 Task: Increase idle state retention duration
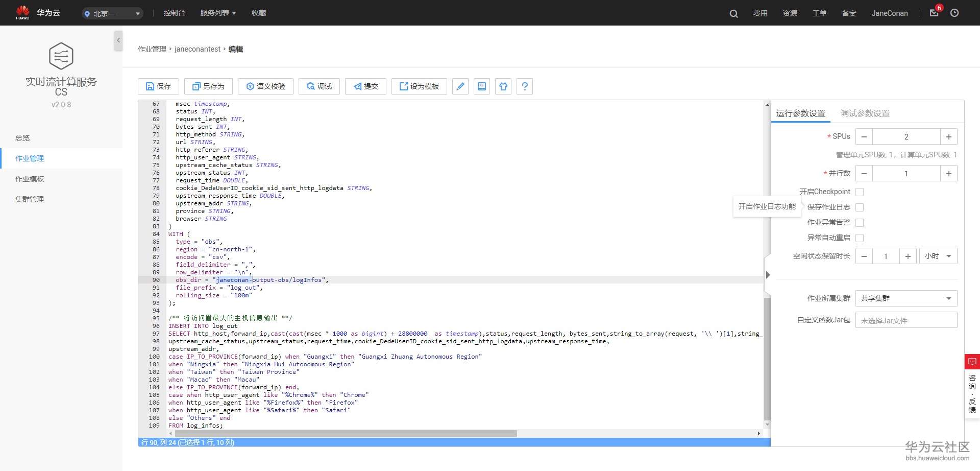(x=908, y=256)
